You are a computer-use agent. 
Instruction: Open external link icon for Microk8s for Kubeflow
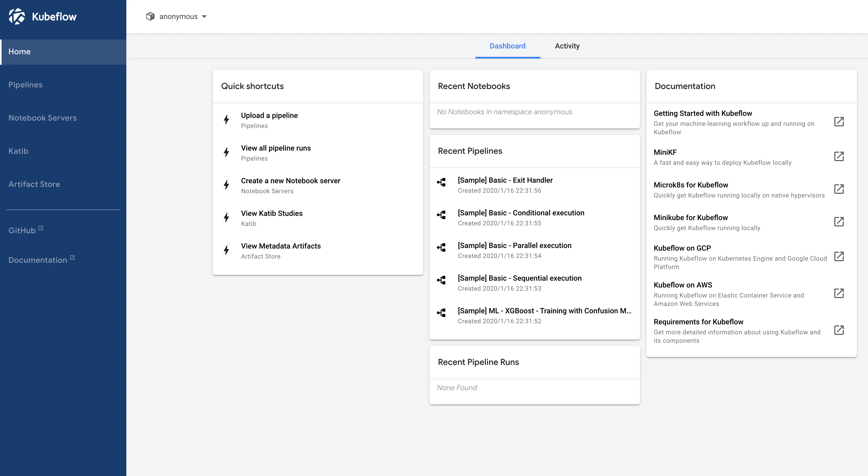(839, 189)
